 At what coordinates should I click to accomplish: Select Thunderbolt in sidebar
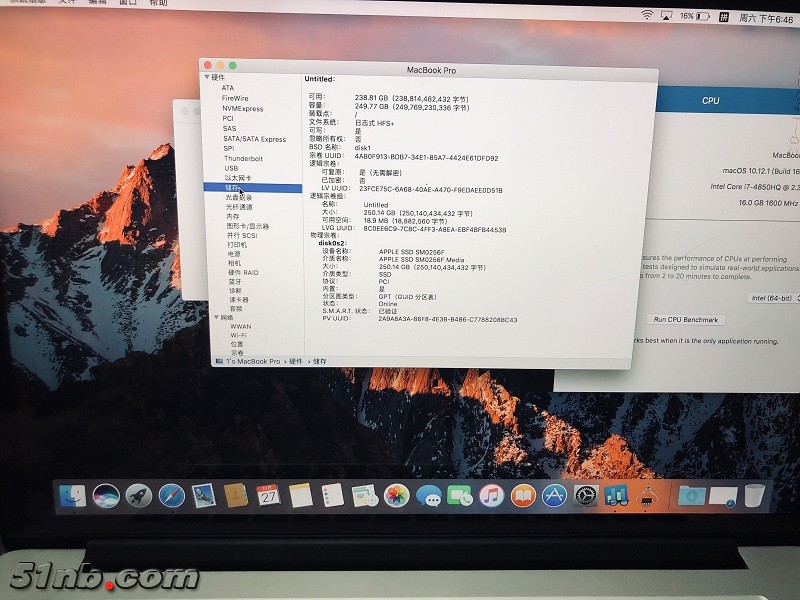click(x=243, y=158)
